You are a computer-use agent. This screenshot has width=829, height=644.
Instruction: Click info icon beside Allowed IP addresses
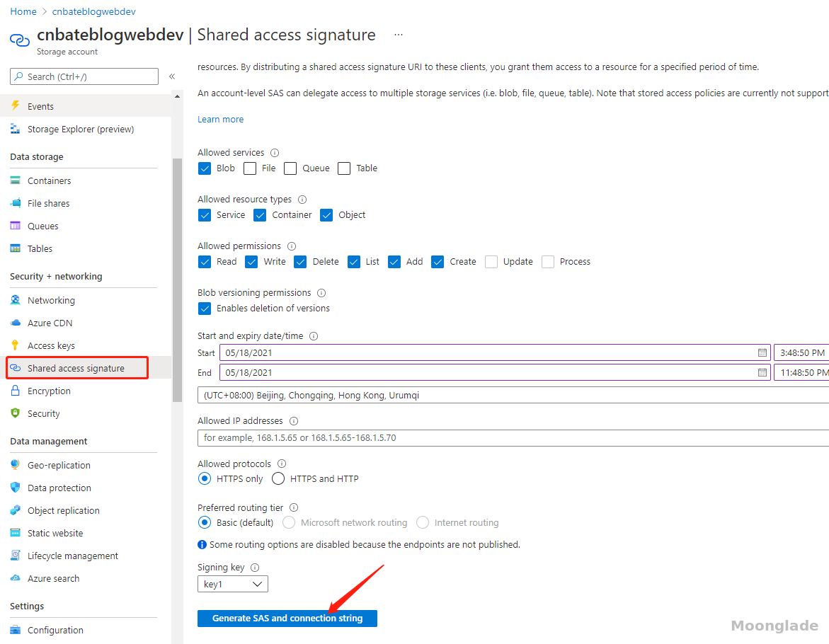294,421
